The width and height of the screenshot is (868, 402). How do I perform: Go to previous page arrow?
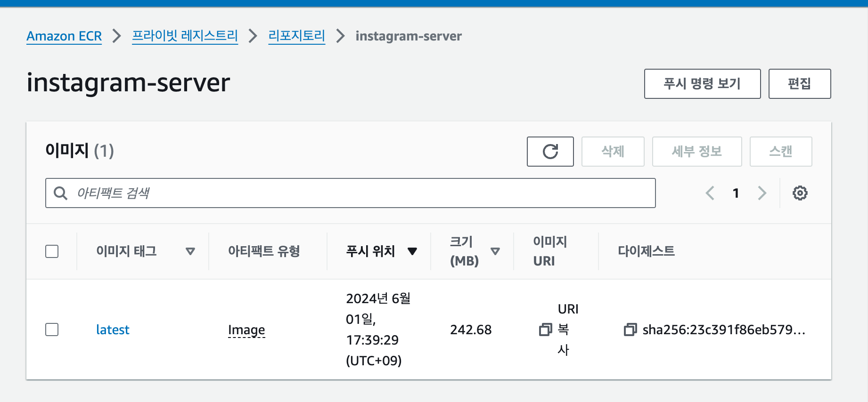pos(710,193)
